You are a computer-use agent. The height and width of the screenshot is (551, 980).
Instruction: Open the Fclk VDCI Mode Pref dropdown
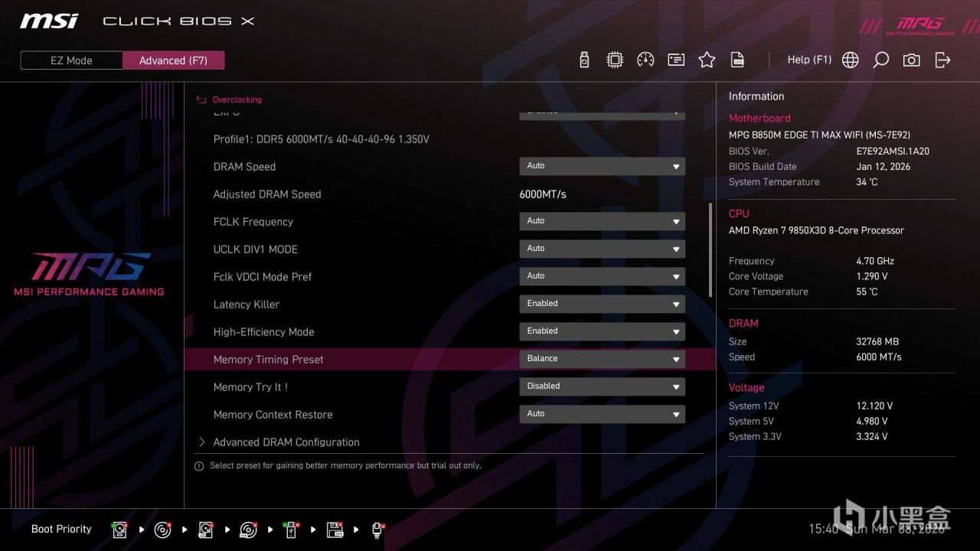coord(602,276)
